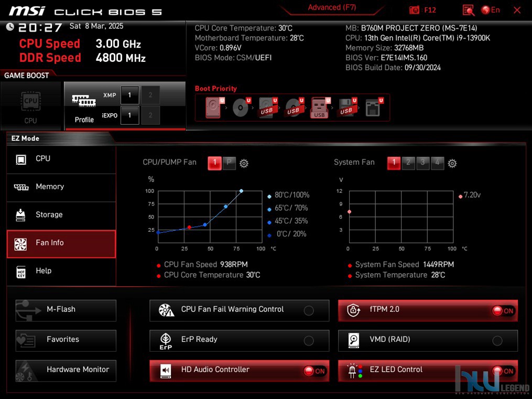
Task: Open the M-Flash utility
Action: point(66,310)
